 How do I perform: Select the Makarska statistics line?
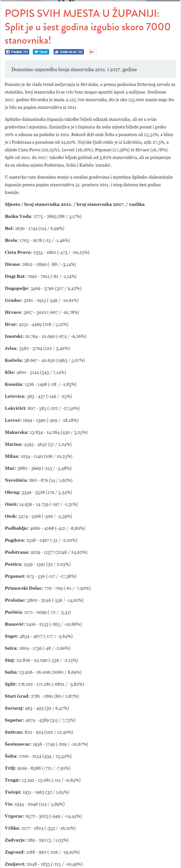pyautogui.click(x=46, y=432)
